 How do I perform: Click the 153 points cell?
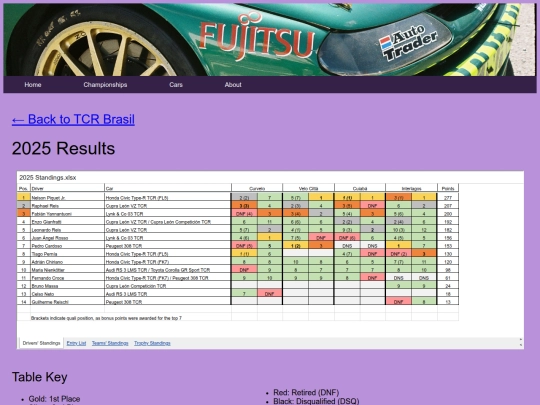(x=448, y=246)
